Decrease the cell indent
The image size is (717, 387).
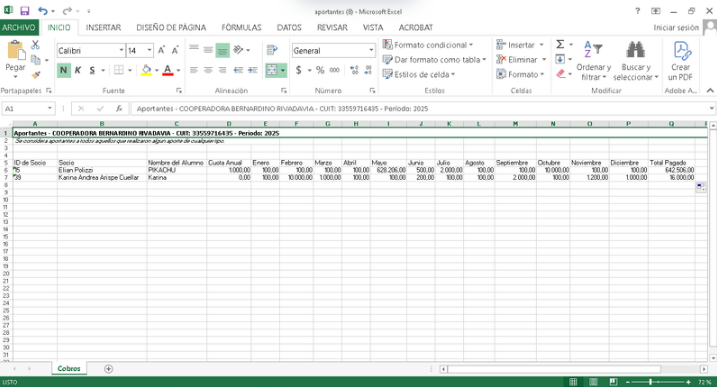(238, 70)
